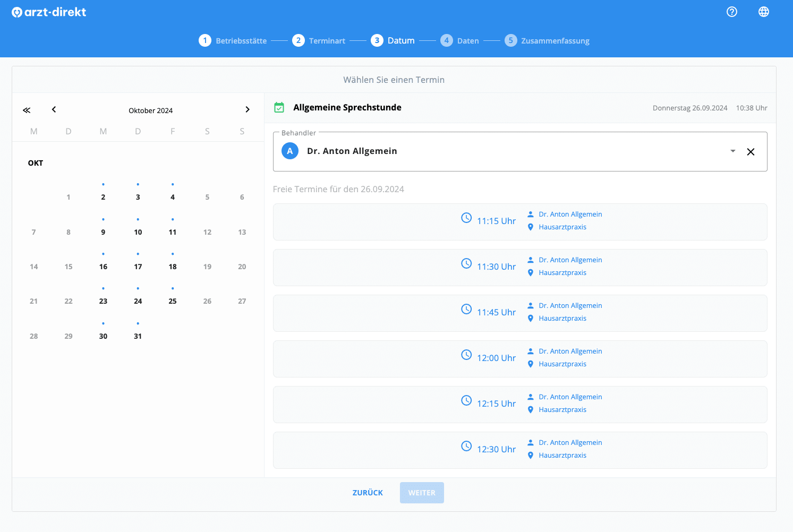Pick October 16 in the calendar
Image resolution: width=793 pixels, height=532 pixels.
[103, 267]
